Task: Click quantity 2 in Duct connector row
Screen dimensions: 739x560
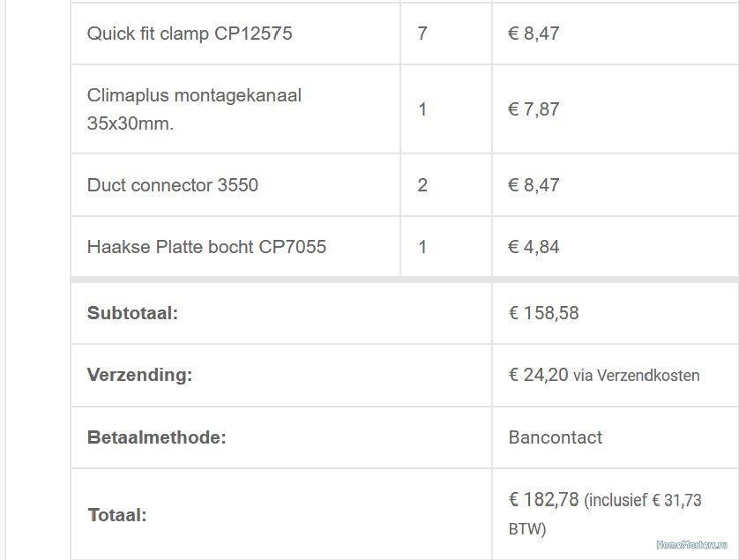Action: [422, 185]
